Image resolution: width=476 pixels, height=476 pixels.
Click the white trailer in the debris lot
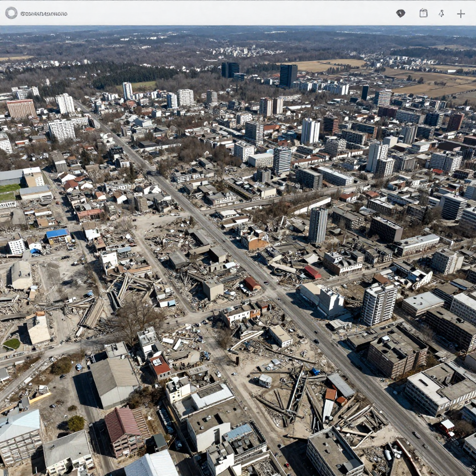click(265, 381)
